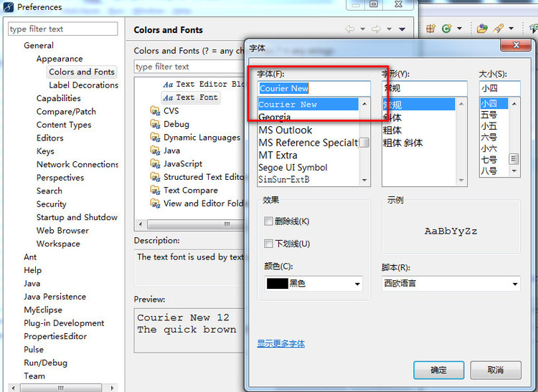
Task: Click the CVS folder icon in Colors and Fonts tree
Action: [x=155, y=110]
